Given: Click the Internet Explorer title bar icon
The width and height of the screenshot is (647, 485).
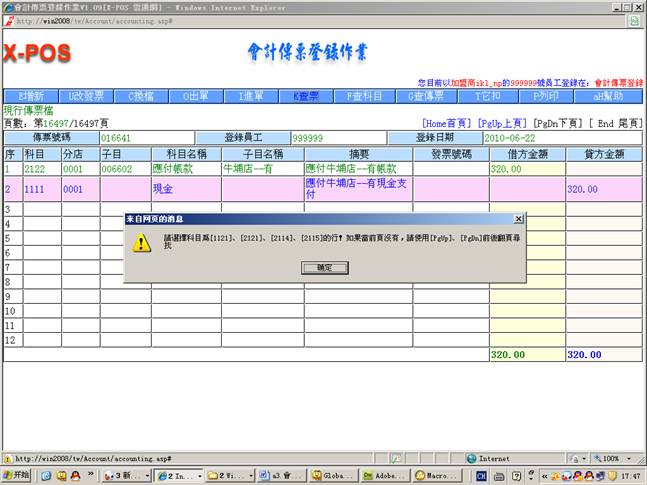Looking at the screenshot, I should pyautogui.click(x=8, y=6).
